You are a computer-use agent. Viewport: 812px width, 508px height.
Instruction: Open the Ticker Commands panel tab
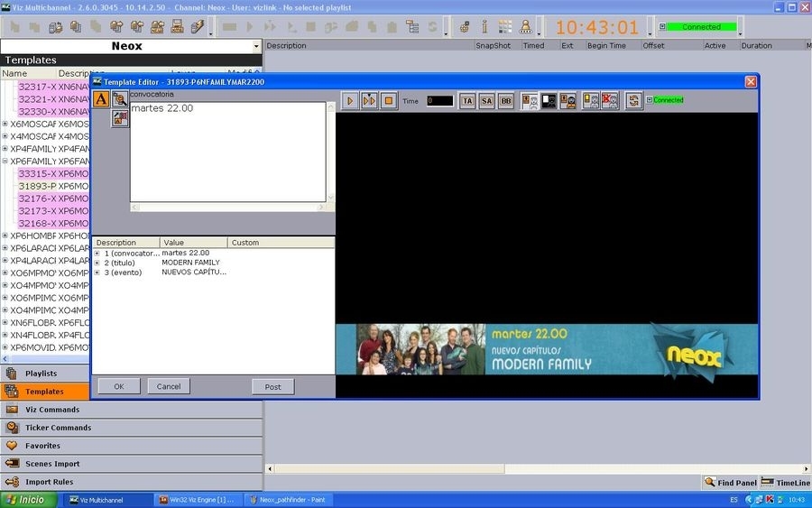[x=132, y=428]
